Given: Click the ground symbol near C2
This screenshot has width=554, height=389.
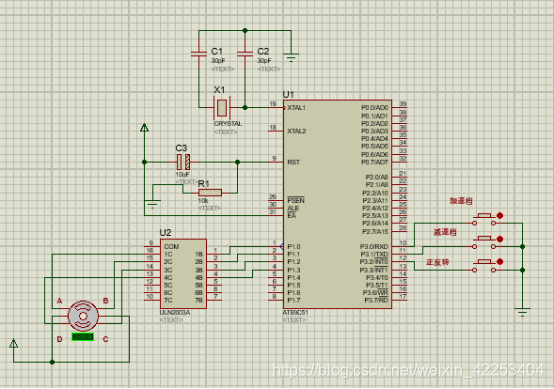Looking at the screenshot, I should (291, 58).
